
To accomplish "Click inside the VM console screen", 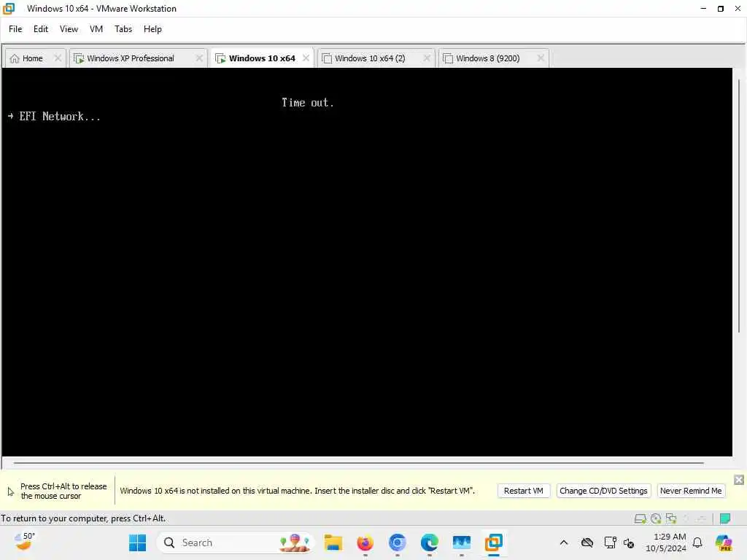I will [367, 262].
